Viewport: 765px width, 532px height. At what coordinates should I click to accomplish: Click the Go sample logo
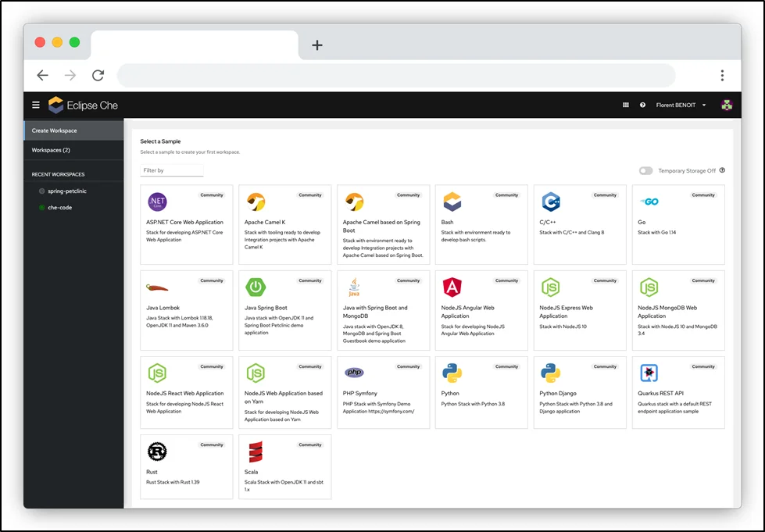tap(649, 202)
